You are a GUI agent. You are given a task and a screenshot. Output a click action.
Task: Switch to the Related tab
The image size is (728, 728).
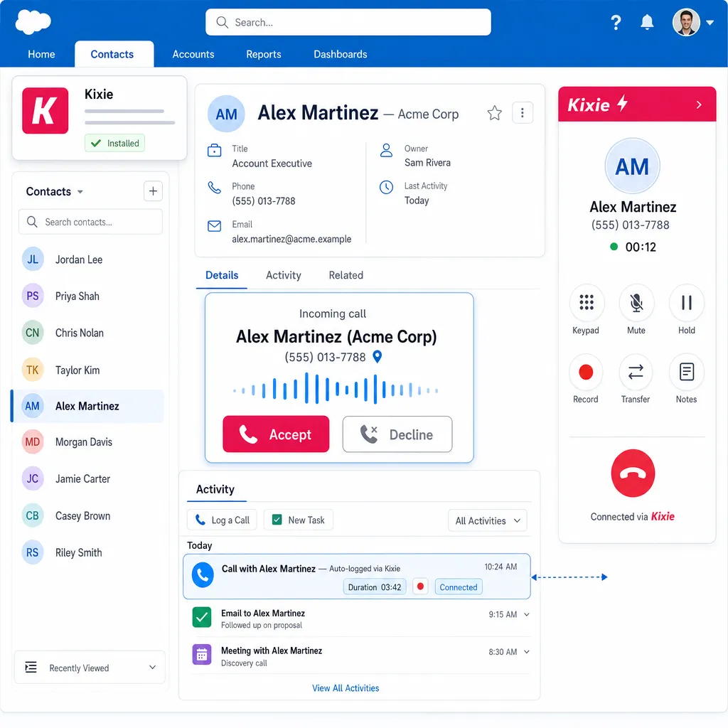pos(346,275)
